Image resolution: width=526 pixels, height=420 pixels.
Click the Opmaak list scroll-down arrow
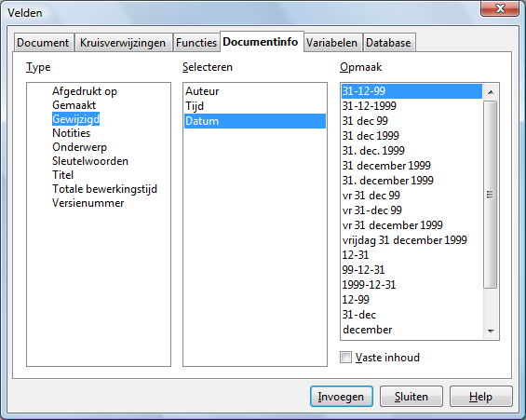coord(491,332)
